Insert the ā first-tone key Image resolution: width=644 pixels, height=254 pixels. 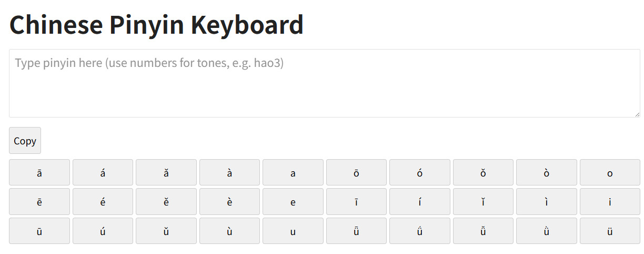point(39,172)
